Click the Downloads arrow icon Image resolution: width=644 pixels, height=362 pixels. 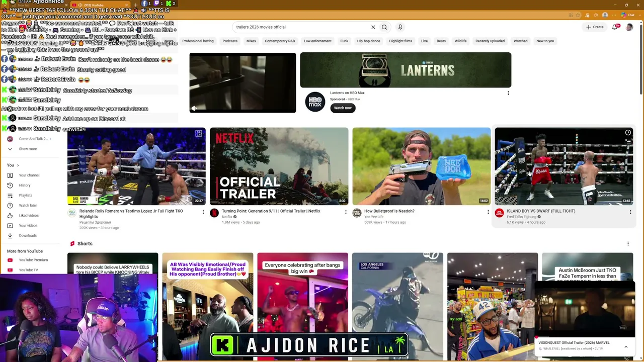click(x=10, y=236)
